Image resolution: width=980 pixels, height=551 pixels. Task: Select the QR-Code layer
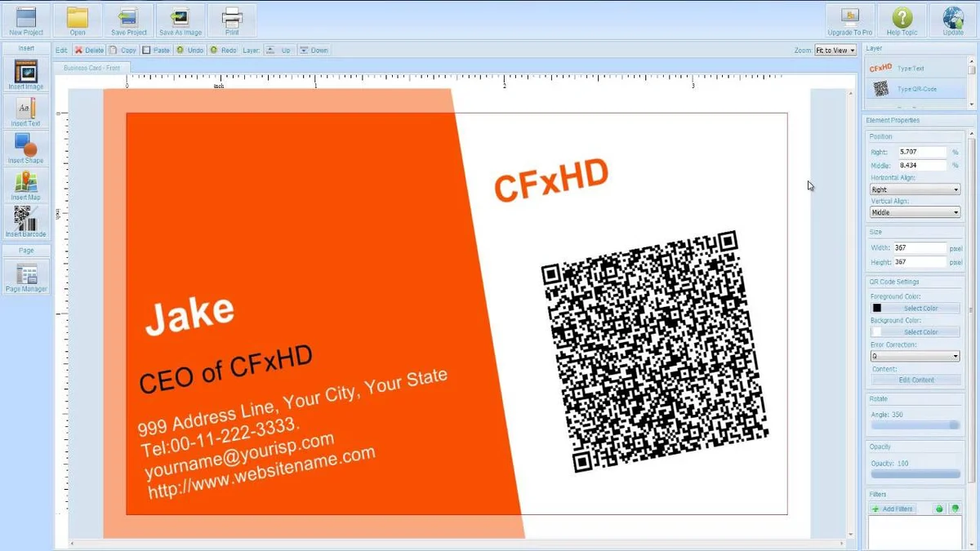(x=915, y=88)
